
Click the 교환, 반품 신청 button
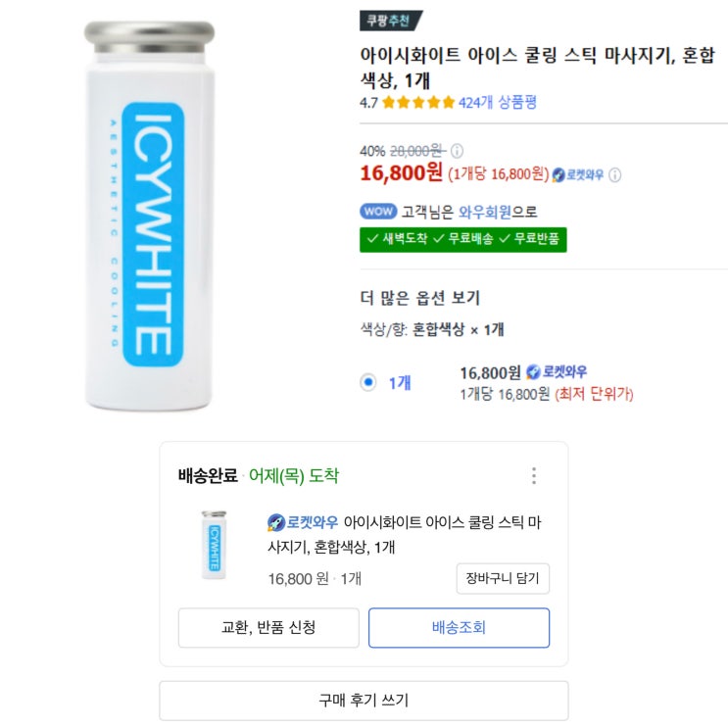268,627
